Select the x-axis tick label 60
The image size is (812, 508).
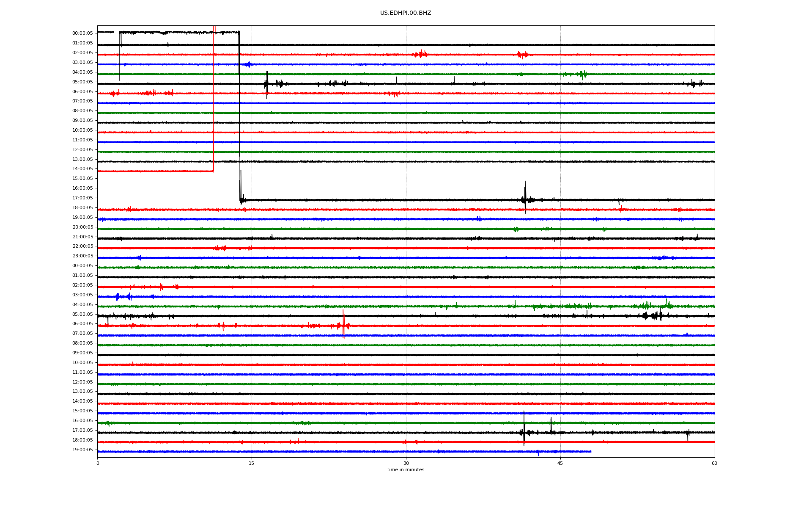point(714,463)
